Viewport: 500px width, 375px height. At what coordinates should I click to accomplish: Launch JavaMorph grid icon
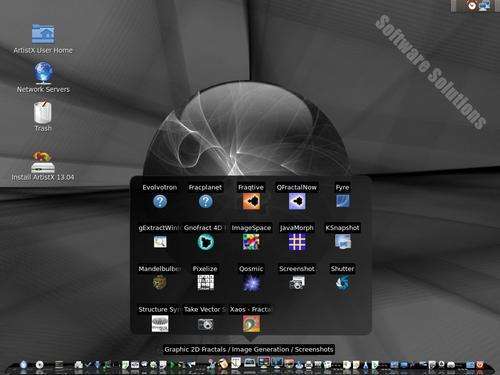tap(297, 242)
